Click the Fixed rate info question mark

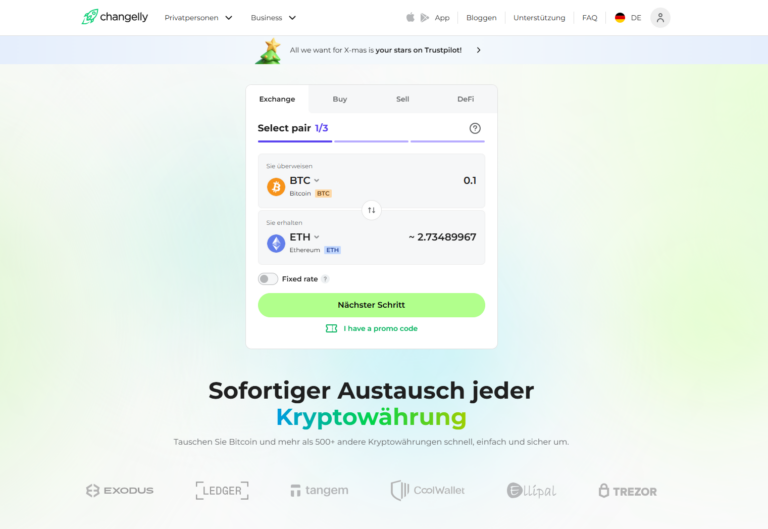click(325, 279)
